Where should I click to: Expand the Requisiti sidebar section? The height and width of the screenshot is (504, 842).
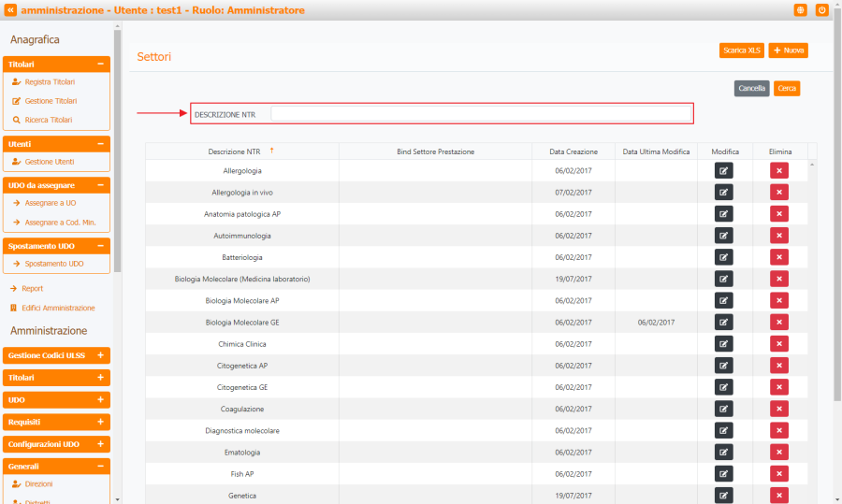pos(100,422)
